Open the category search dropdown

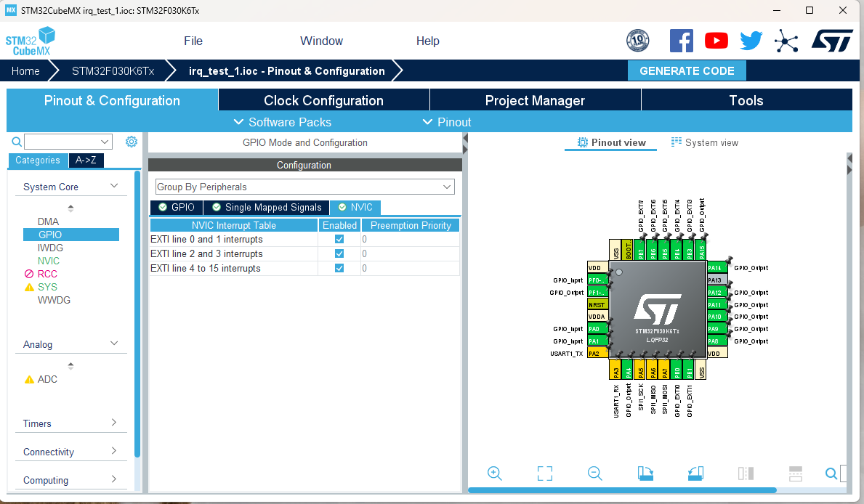[104, 142]
